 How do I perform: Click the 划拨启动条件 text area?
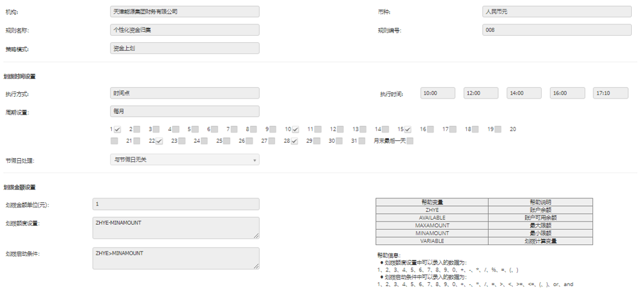click(176, 258)
